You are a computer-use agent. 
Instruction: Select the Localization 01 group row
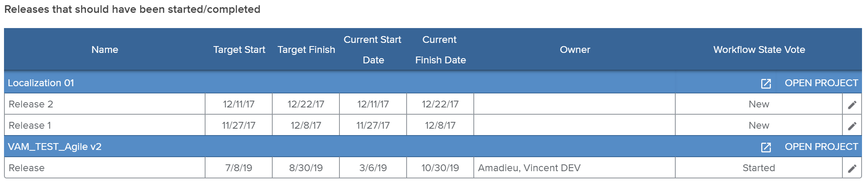point(41,83)
